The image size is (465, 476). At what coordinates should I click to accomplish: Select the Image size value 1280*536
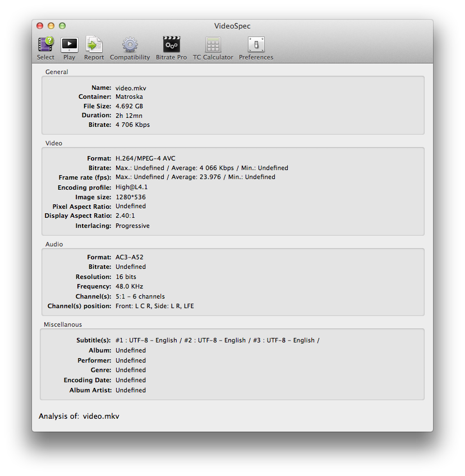pos(131,197)
